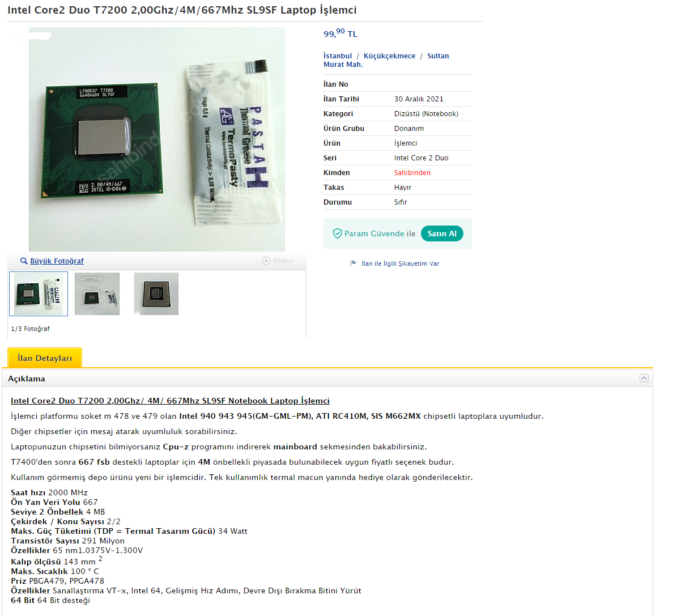Open the Sultan Murat Mah. link
673x616 pixels.
point(386,60)
